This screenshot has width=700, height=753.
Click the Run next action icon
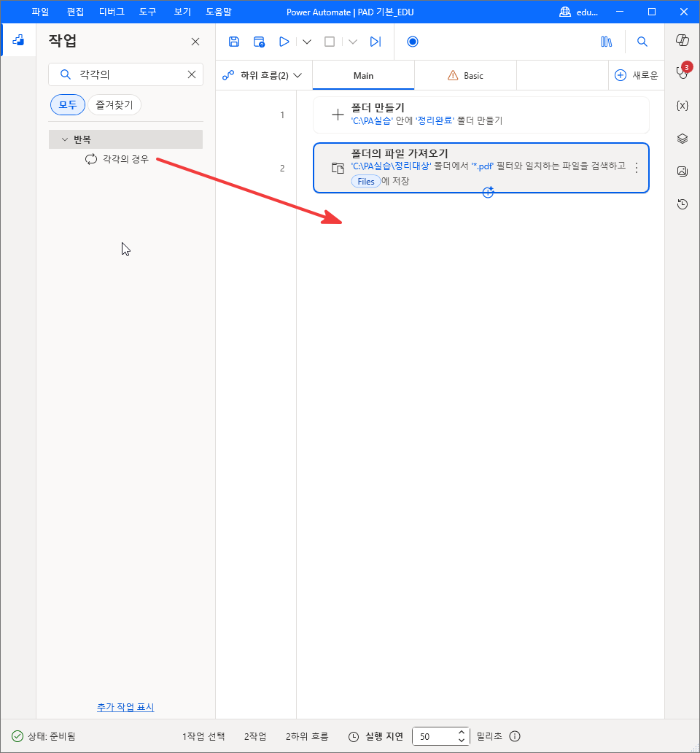[376, 42]
